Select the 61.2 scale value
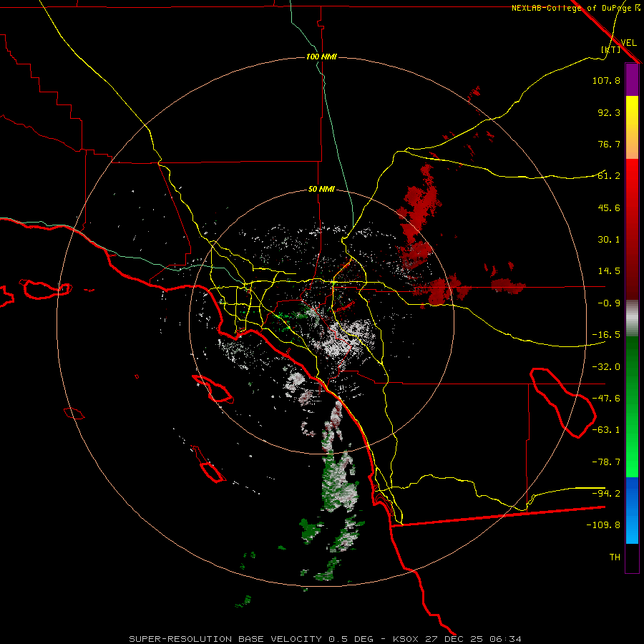The image size is (644, 644). (609, 176)
